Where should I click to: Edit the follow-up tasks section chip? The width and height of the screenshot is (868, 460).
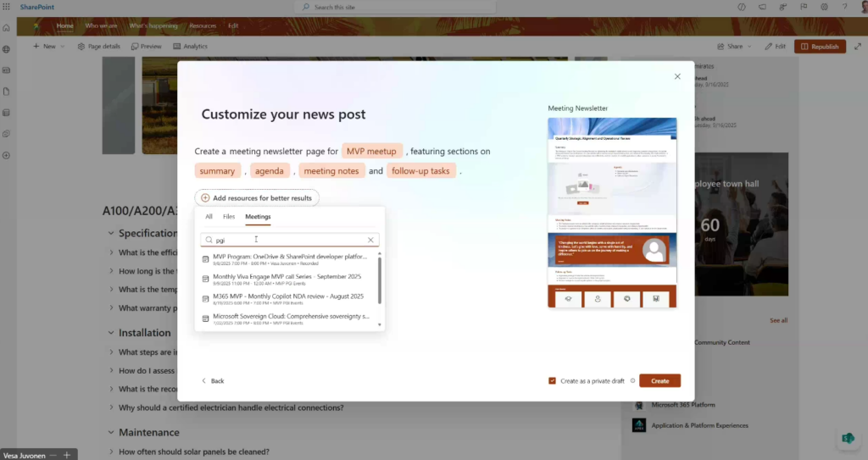click(420, 171)
